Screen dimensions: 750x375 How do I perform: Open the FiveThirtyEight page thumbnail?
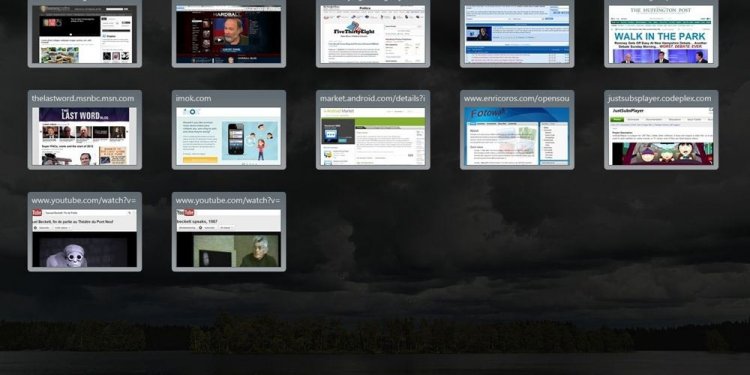(x=373, y=34)
